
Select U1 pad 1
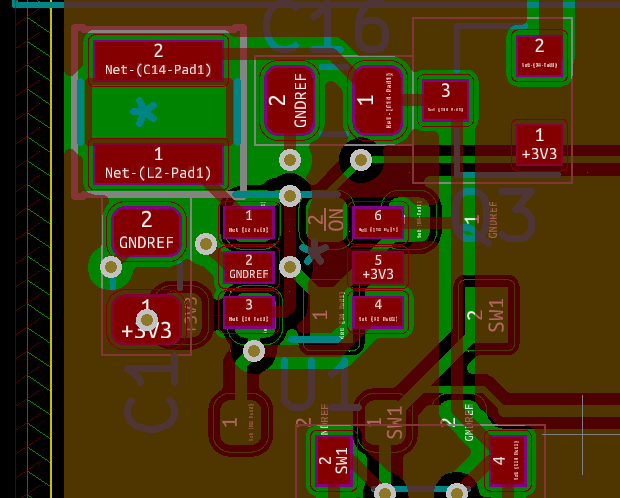tap(249, 222)
